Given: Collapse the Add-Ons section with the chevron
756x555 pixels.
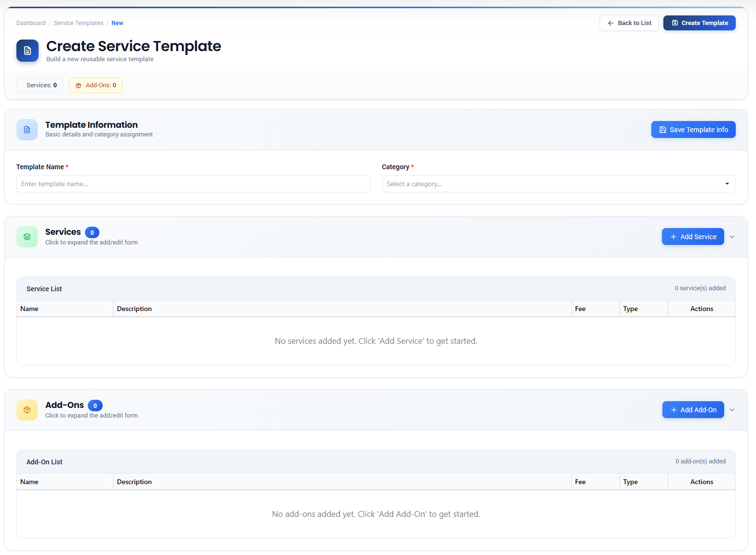Looking at the screenshot, I should point(732,410).
